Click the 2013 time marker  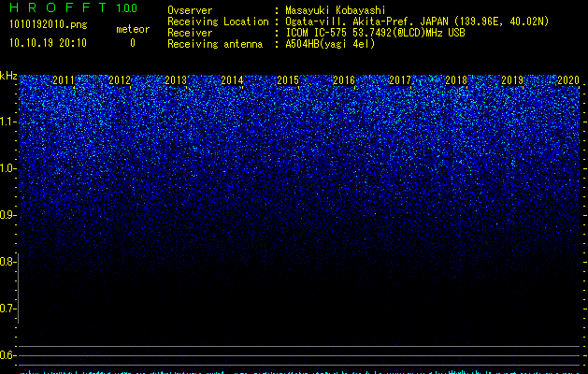click(x=176, y=80)
